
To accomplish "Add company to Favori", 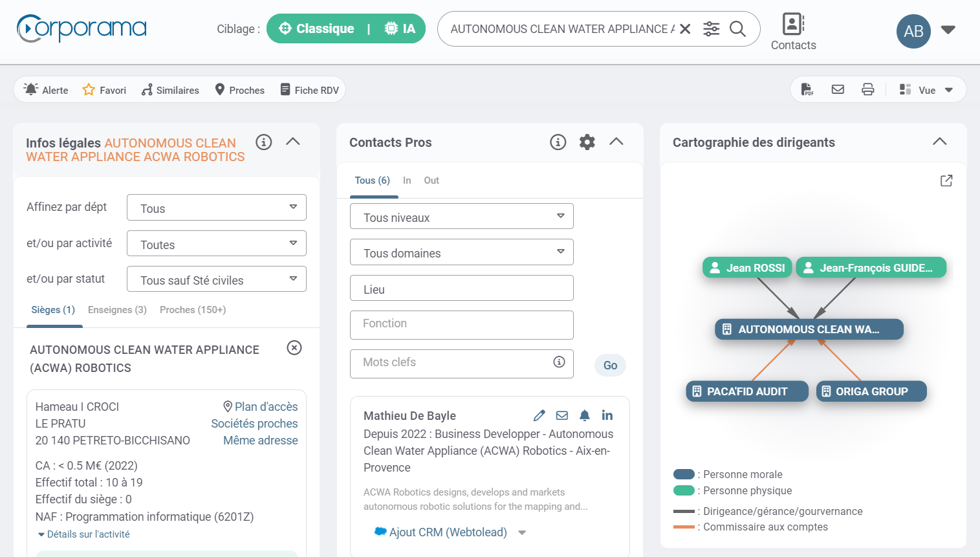I will coord(104,91).
